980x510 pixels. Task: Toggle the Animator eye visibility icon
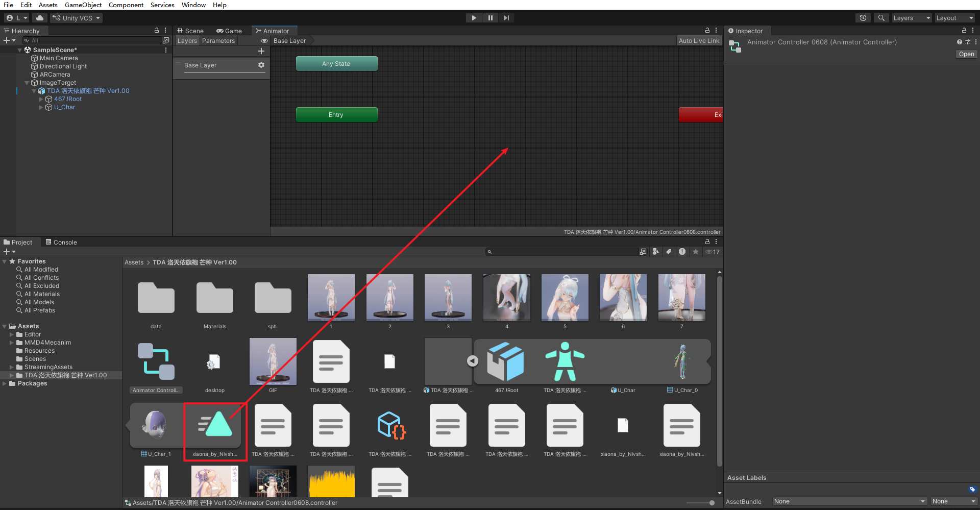point(264,41)
